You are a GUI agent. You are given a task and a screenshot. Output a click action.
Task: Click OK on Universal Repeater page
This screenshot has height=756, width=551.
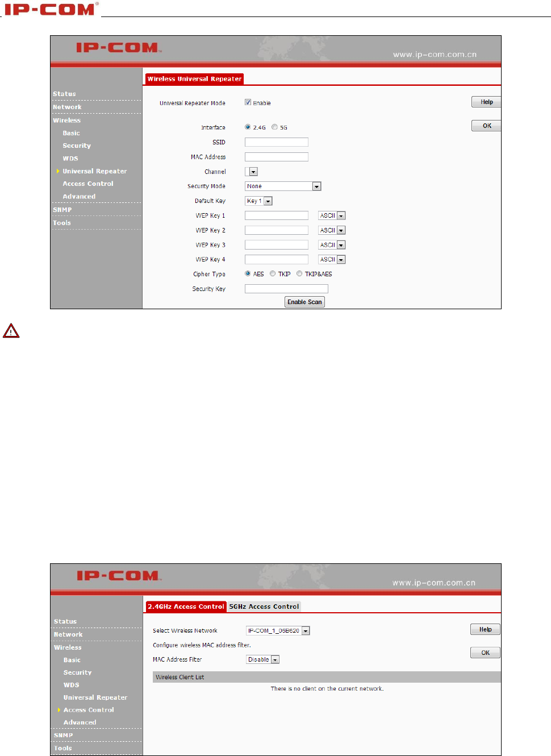point(486,126)
